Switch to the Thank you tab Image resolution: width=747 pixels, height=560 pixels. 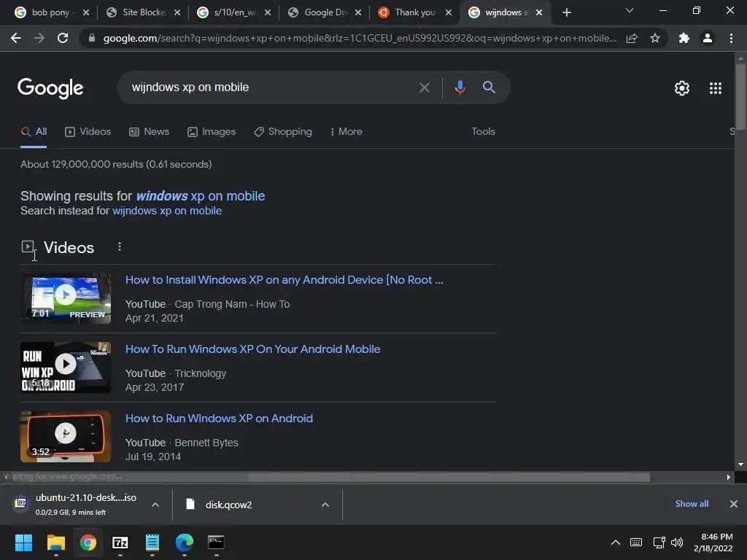414,12
